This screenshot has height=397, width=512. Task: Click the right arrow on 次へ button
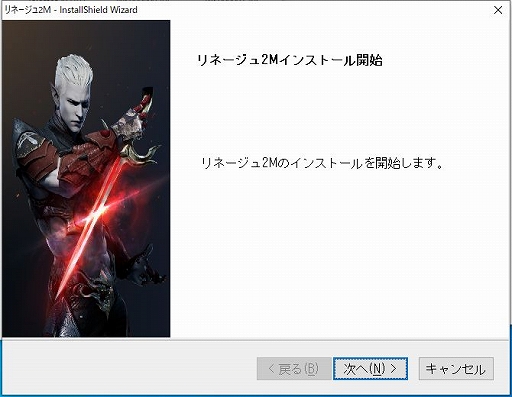(x=394, y=369)
